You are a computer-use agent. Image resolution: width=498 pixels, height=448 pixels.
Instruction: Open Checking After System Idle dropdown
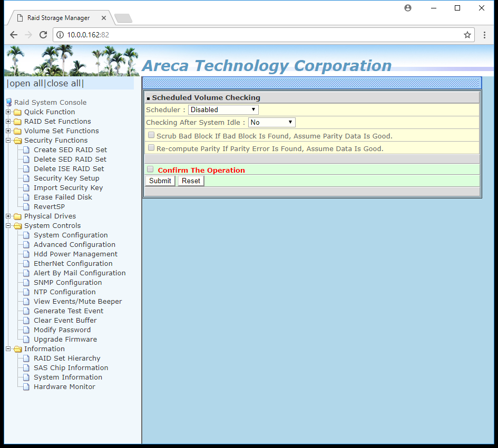[271, 123]
